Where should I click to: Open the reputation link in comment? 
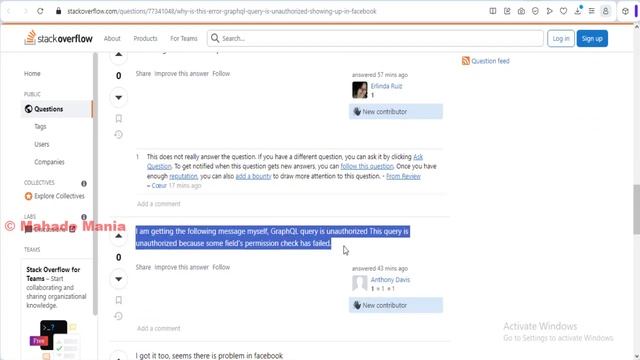(183, 176)
